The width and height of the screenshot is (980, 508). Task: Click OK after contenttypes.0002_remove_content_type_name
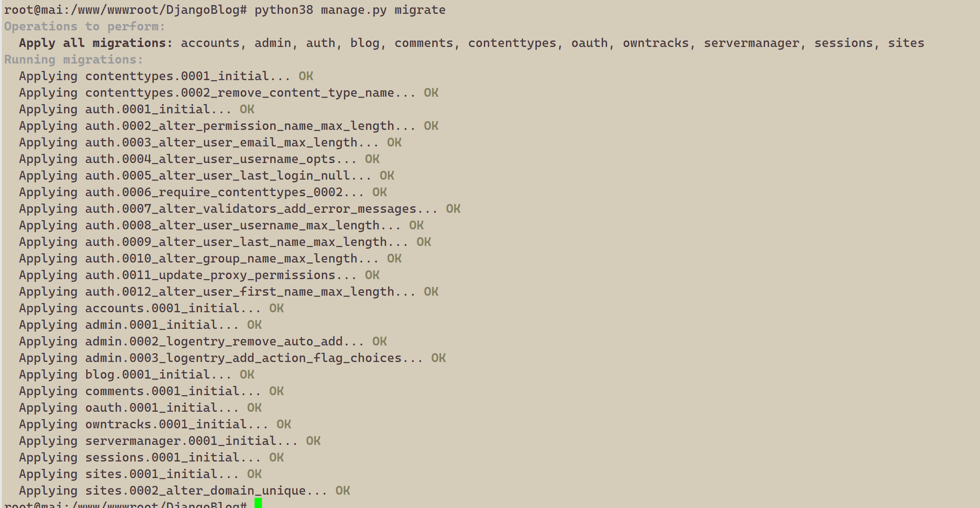click(x=431, y=93)
